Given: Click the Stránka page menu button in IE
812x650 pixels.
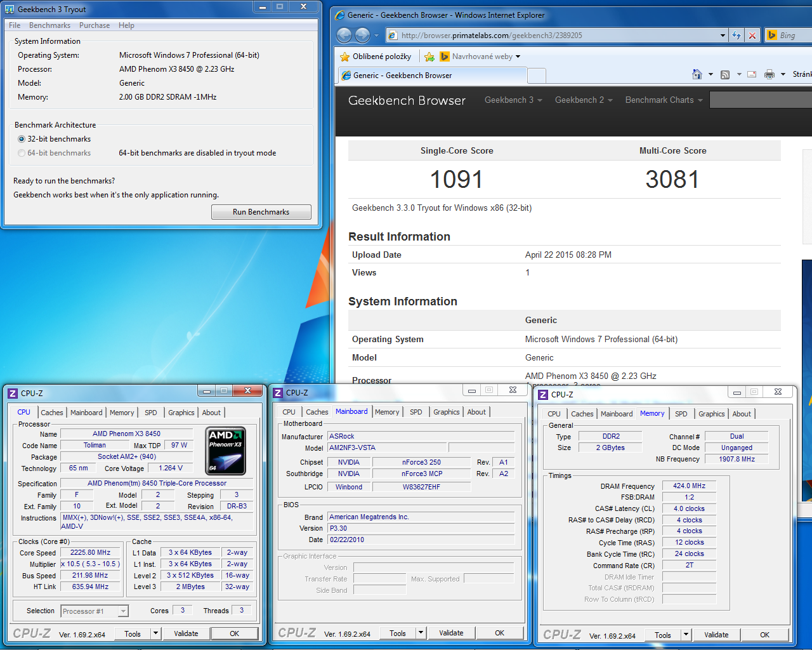Looking at the screenshot, I should [802, 74].
